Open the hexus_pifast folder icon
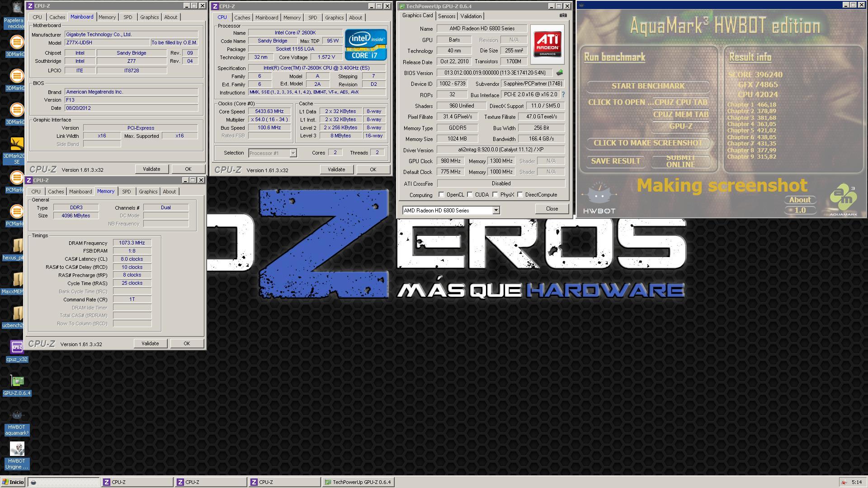 coord(17,249)
